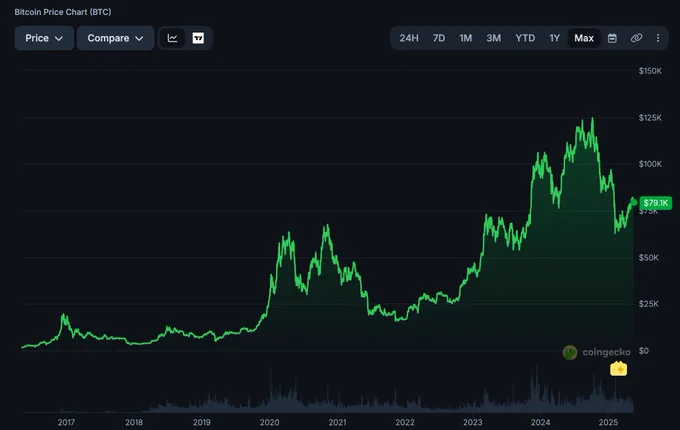Select the 7D time range
The image size is (680, 430).
point(439,38)
